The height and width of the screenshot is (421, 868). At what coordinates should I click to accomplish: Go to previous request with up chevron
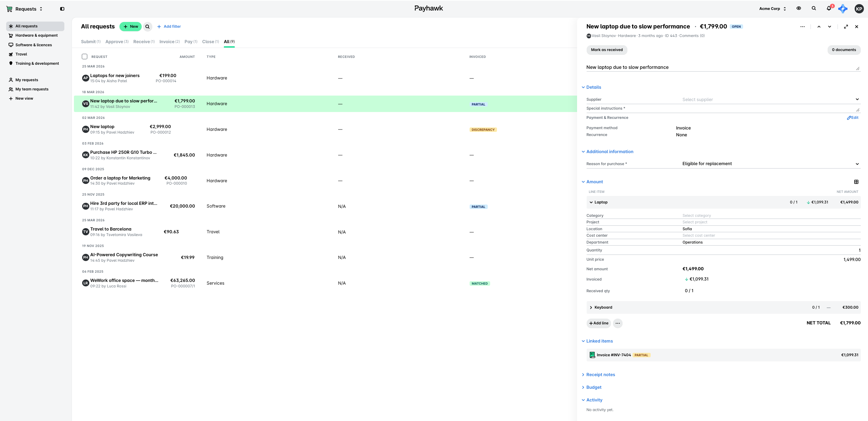click(x=819, y=27)
